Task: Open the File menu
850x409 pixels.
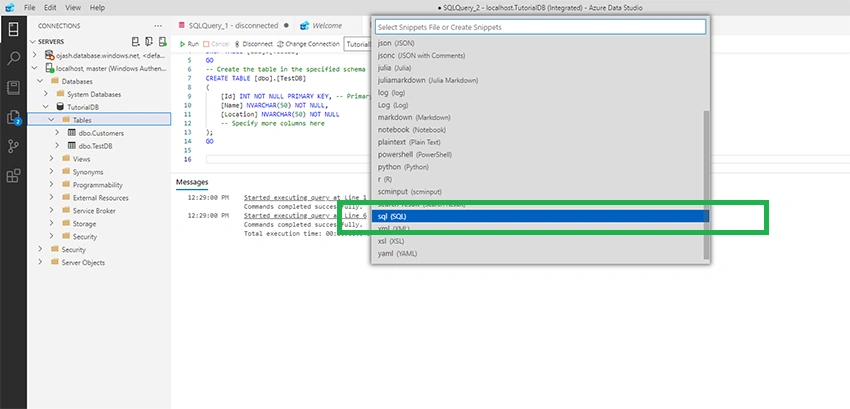Action: pyautogui.click(x=30, y=8)
